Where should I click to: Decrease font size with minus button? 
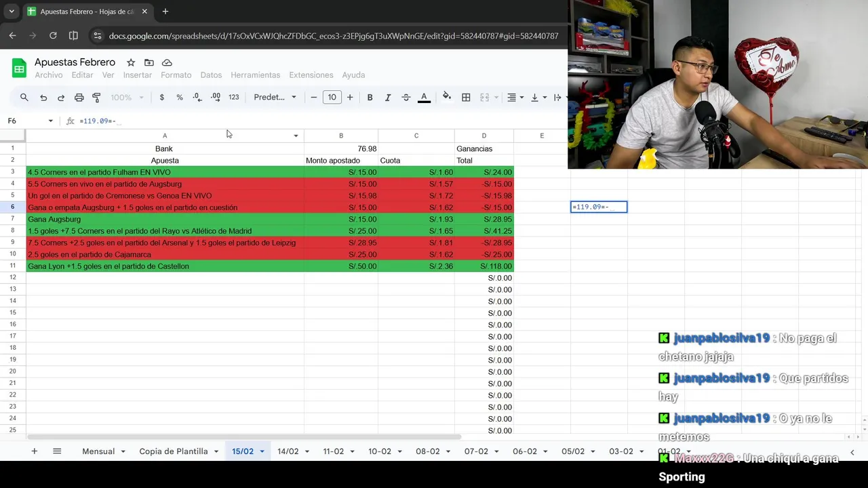314,98
